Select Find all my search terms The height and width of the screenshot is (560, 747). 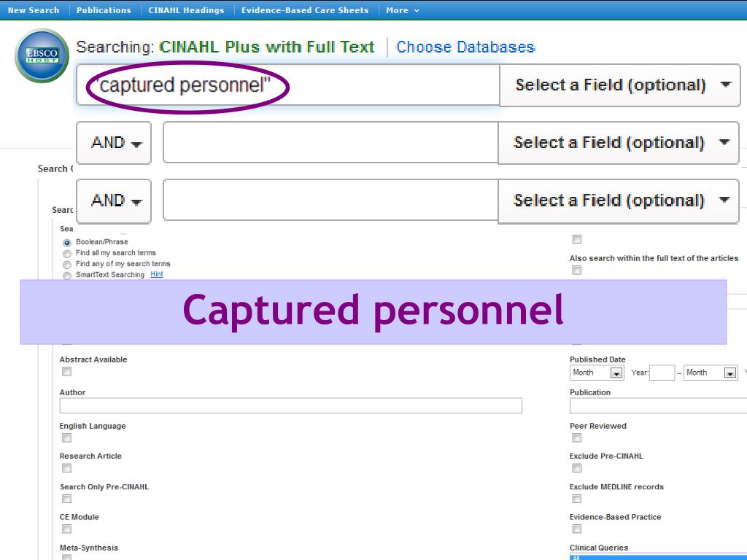tap(67, 253)
